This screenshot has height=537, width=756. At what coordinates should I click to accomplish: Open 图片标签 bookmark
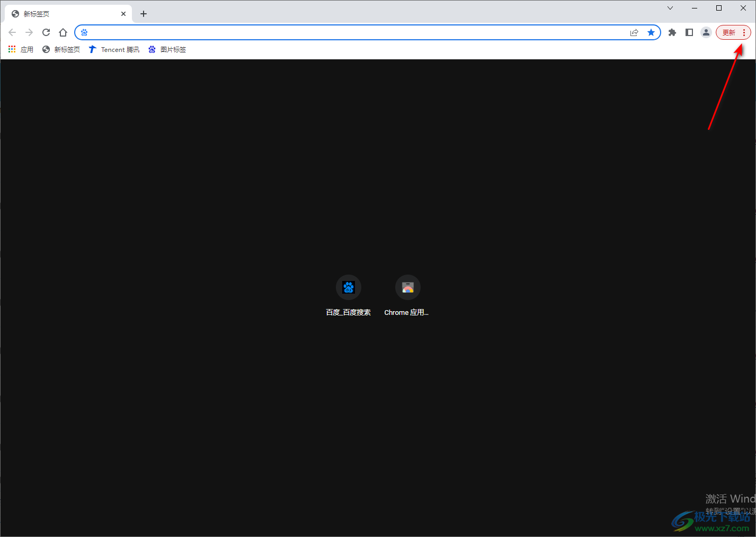point(167,49)
